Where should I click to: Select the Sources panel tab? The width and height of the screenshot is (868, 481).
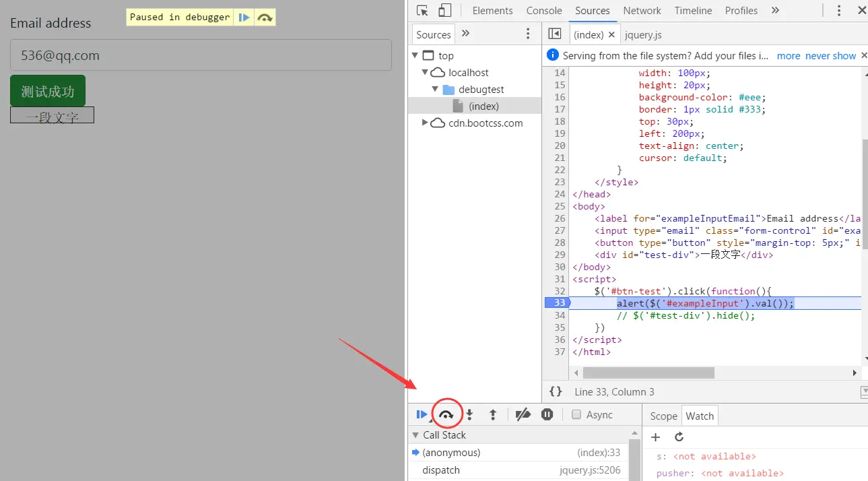point(593,11)
